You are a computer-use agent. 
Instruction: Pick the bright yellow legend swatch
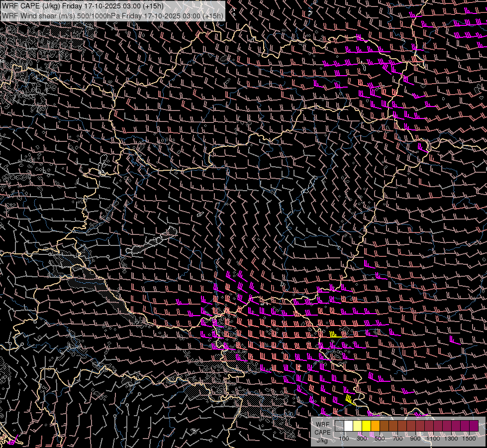(366, 426)
